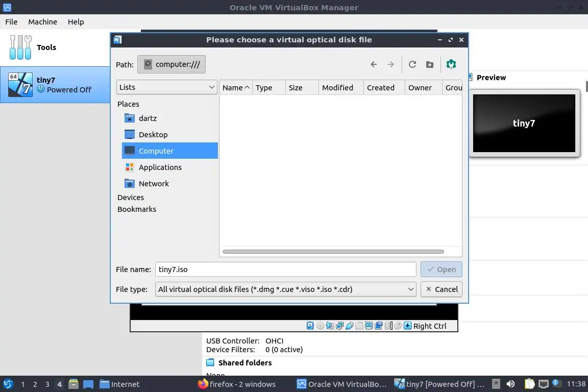Viewport: 588px width, 392px height.
Task: Go back in the file dialog history
Action: coord(374,64)
